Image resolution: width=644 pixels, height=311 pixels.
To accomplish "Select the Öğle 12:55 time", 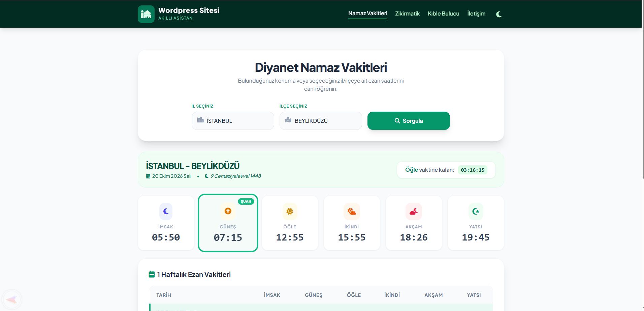I will (x=290, y=237).
